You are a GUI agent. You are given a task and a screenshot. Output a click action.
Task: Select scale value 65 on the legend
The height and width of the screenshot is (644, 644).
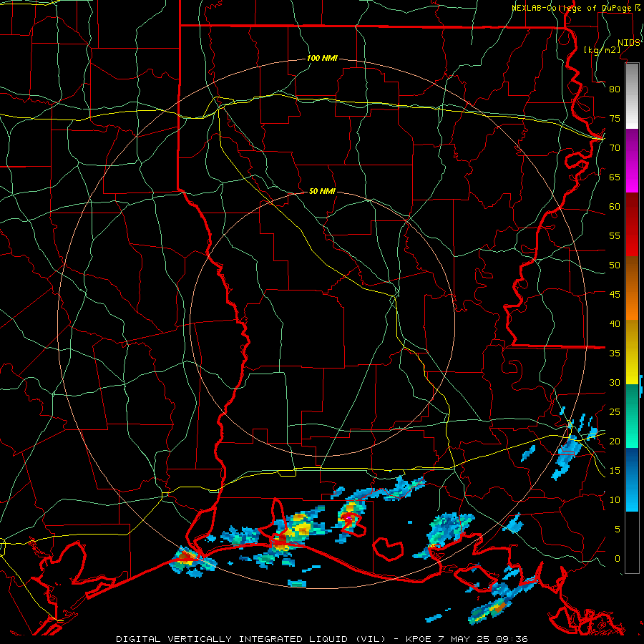615,177
